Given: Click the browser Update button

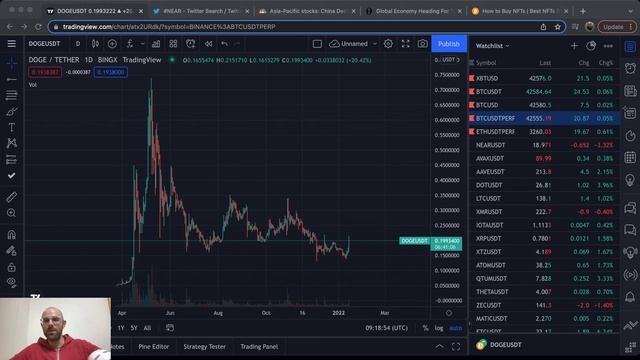Looking at the screenshot, I should click(x=616, y=27).
